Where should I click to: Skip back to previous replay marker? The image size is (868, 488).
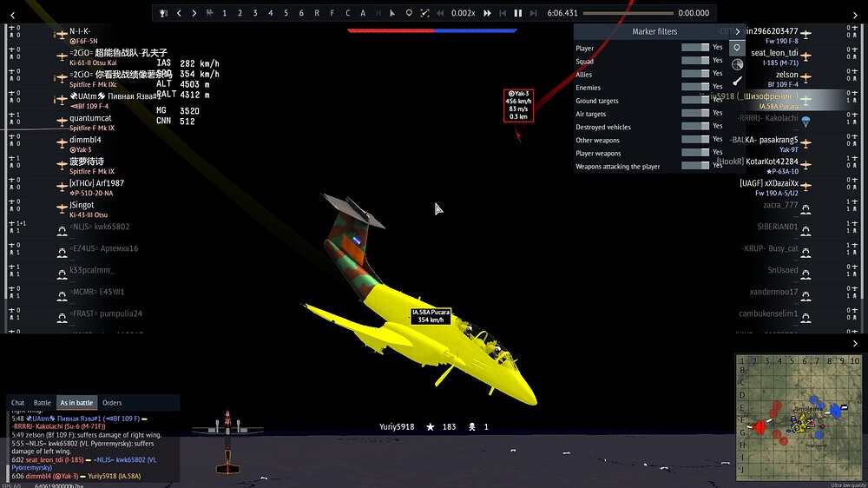(x=503, y=13)
